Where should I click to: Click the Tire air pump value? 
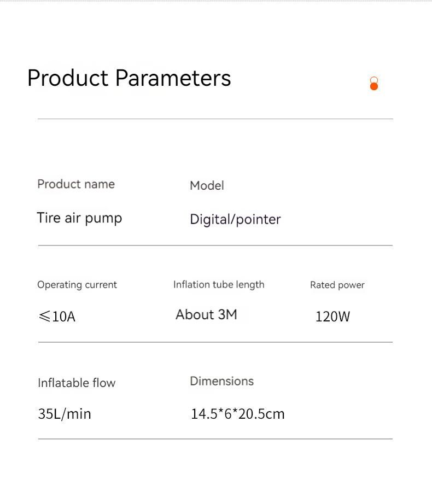pyautogui.click(x=79, y=218)
